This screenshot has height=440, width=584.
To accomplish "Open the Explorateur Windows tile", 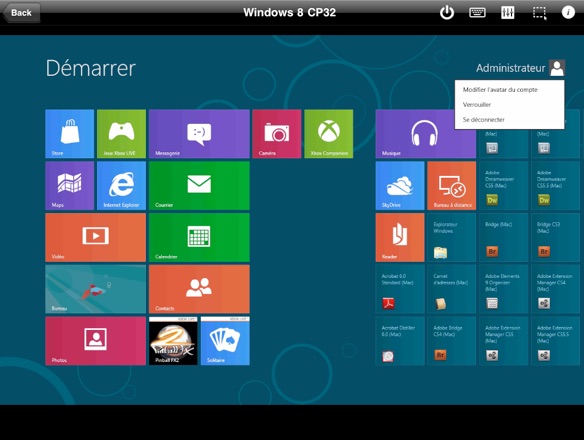I will pos(452,237).
